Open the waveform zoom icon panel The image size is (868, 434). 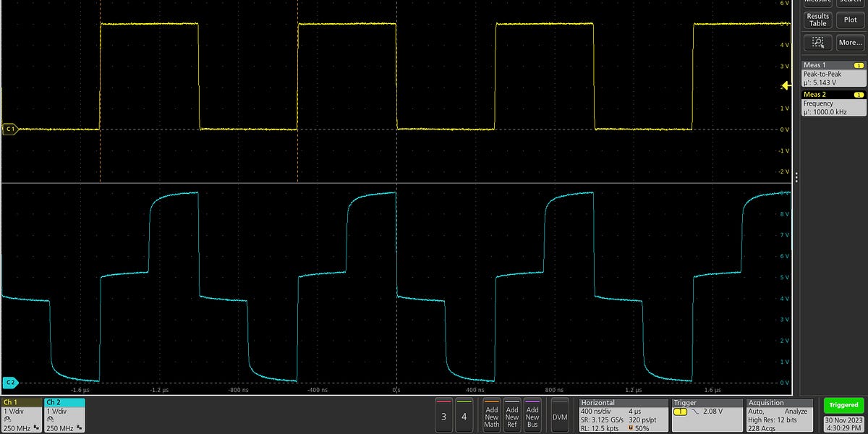(817, 42)
